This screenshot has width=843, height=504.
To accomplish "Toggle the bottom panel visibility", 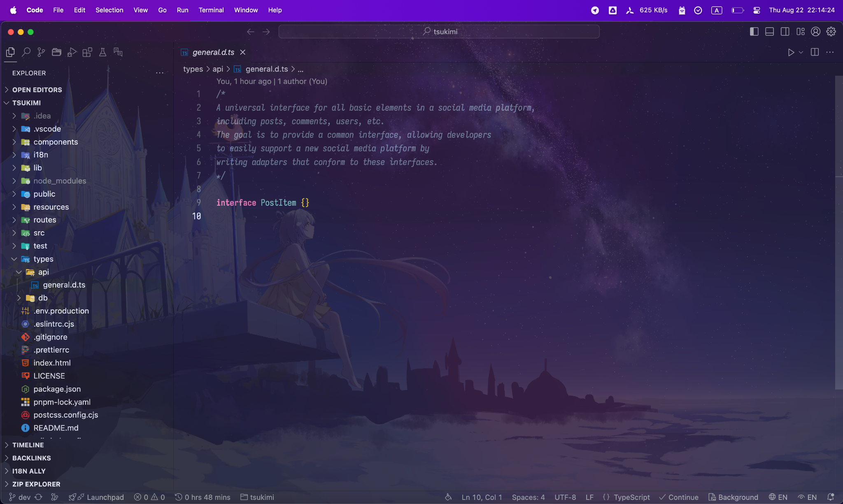I will [769, 31].
